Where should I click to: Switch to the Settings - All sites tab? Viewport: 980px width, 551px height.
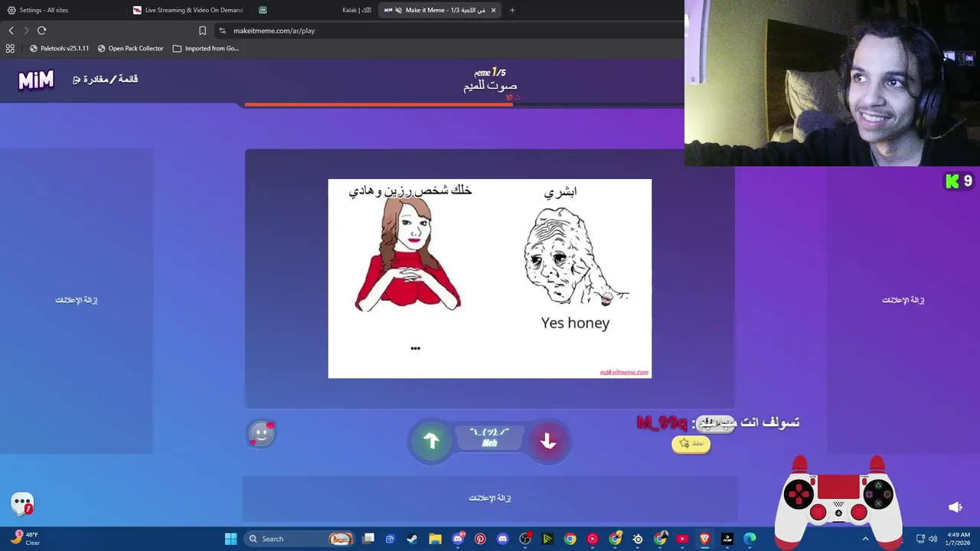63,10
